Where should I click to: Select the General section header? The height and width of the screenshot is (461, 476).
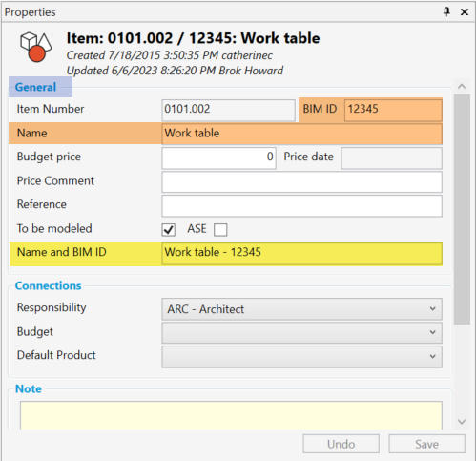click(35, 87)
